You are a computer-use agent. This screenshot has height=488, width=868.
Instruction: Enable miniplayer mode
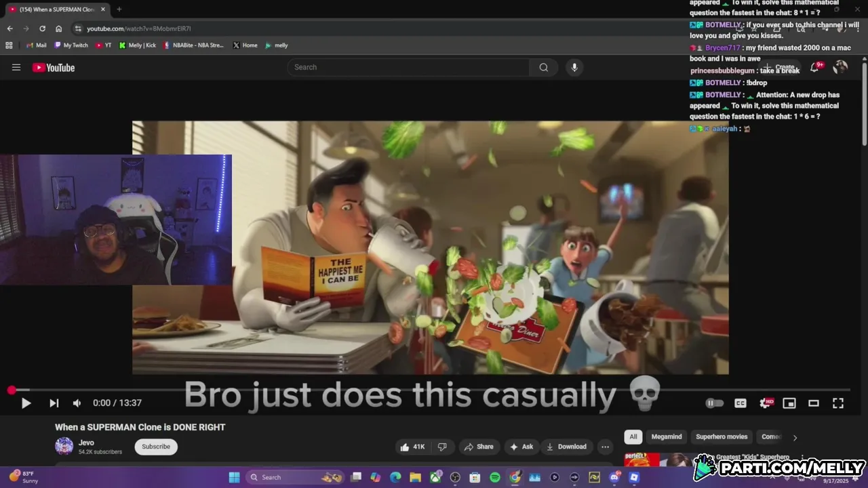pos(789,403)
